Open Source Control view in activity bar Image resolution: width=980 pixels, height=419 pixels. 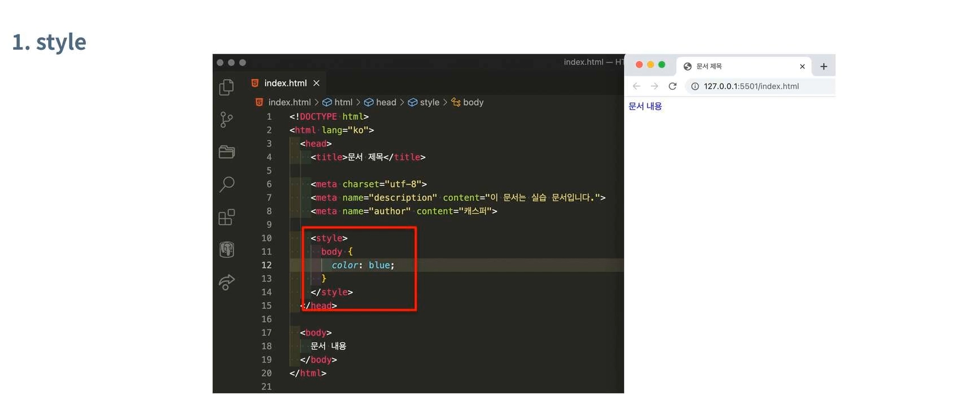click(226, 119)
